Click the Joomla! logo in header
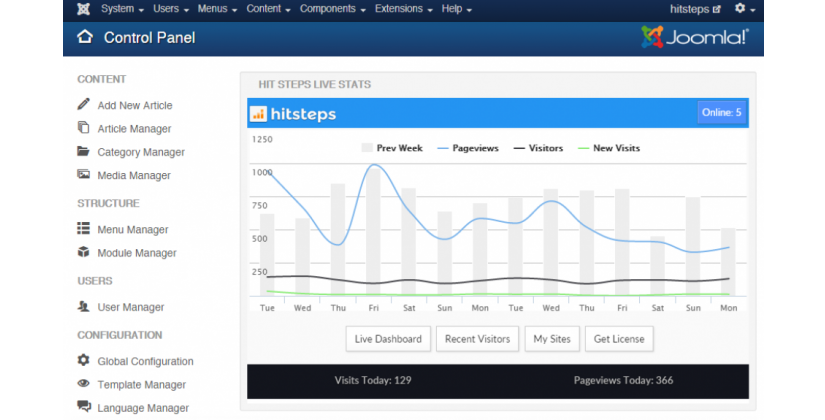The height and width of the screenshot is (420, 825). 695,37
